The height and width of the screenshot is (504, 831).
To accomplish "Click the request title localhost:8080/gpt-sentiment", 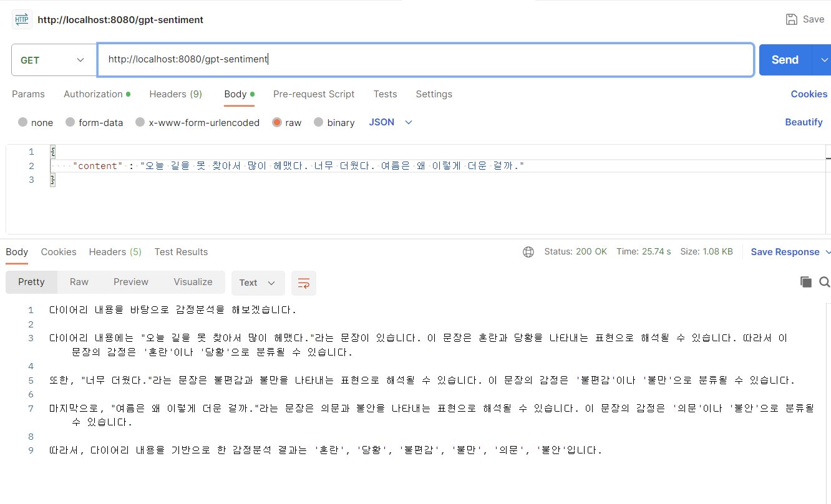I will pos(120,20).
